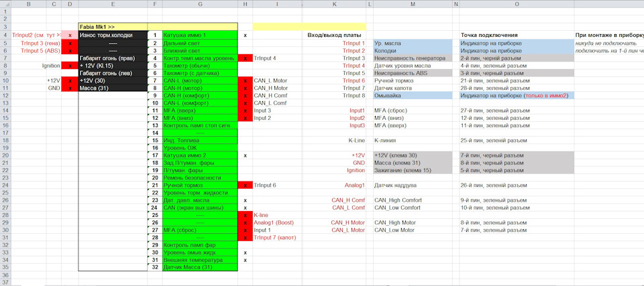Select the "Вход/выход платы" heading cell
Viewport: 644px width, 286px height.
click(334, 35)
